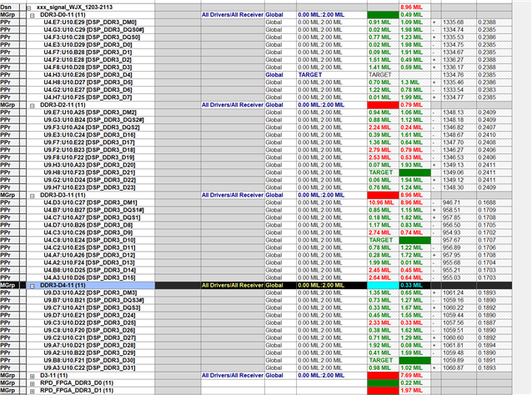Select pin pair U4.E7:U10.E29 [DSP_DDR3_DM0]
Image resolution: width=532 pixels, height=395 pixels.
pos(90,22)
